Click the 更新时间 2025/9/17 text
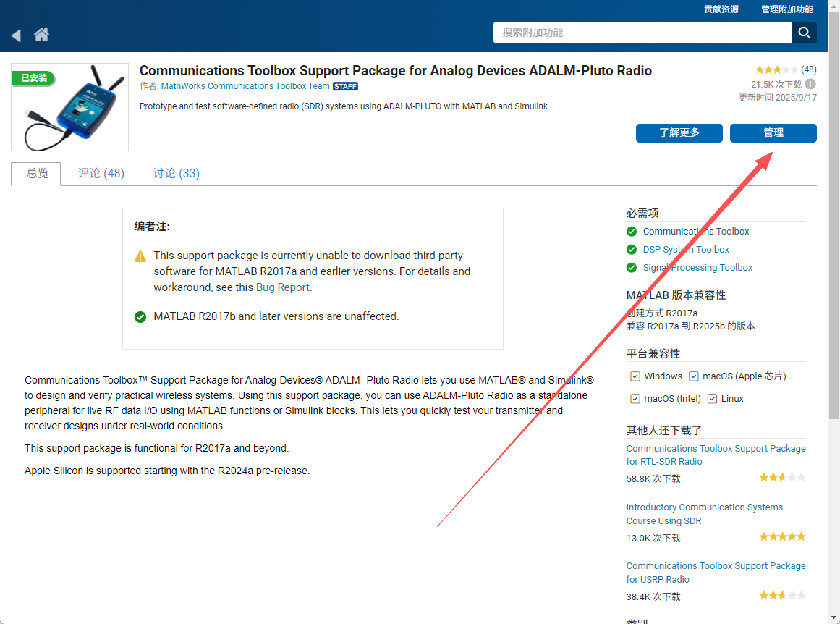The width and height of the screenshot is (840, 624). (x=777, y=98)
